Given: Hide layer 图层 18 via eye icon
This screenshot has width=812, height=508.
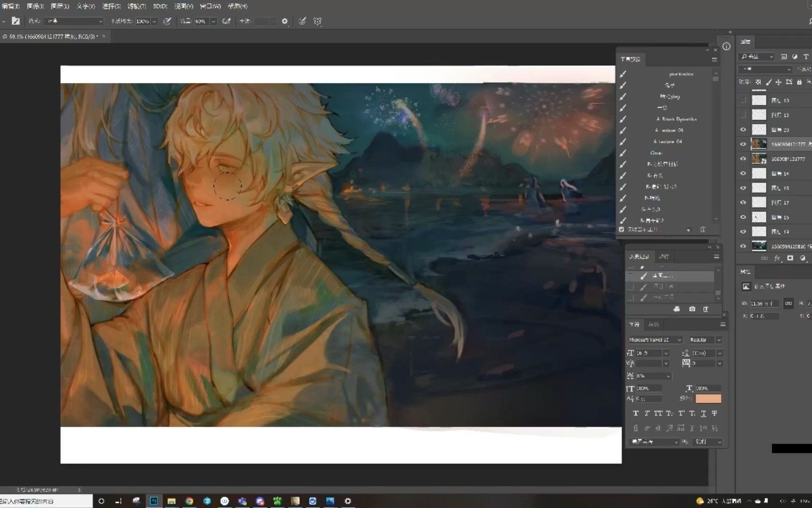Looking at the screenshot, I should 743,188.
